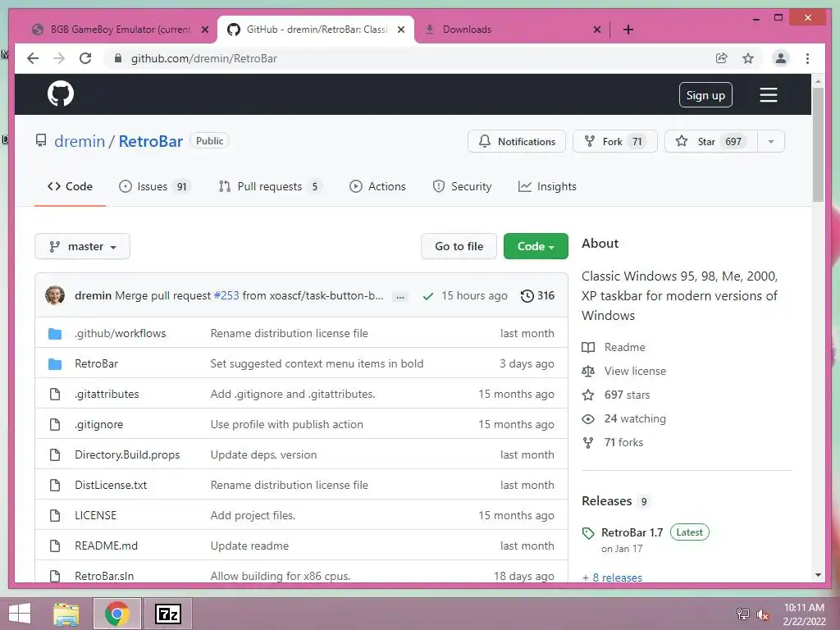Open the Security tab
This screenshot has height=630, width=840.
[x=462, y=186]
